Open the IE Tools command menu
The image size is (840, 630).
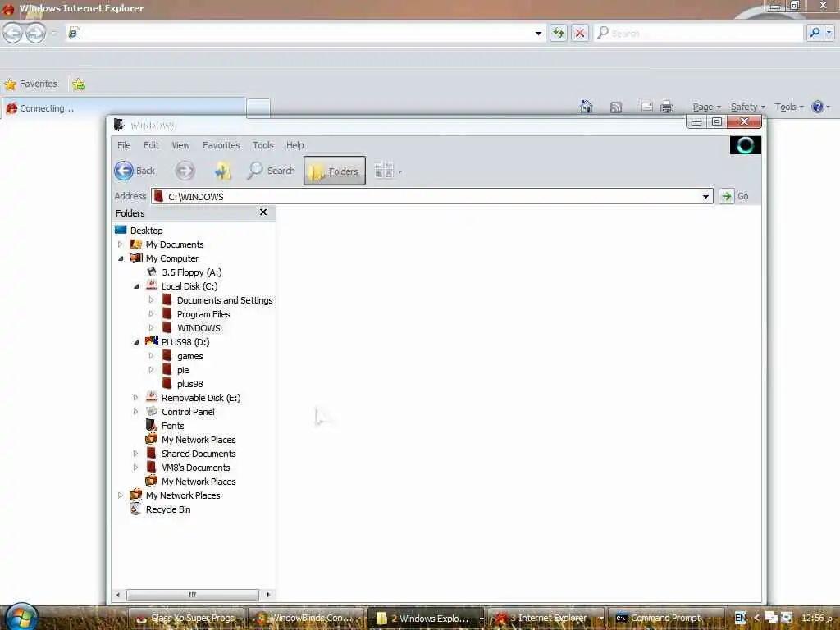tap(789, 107)
